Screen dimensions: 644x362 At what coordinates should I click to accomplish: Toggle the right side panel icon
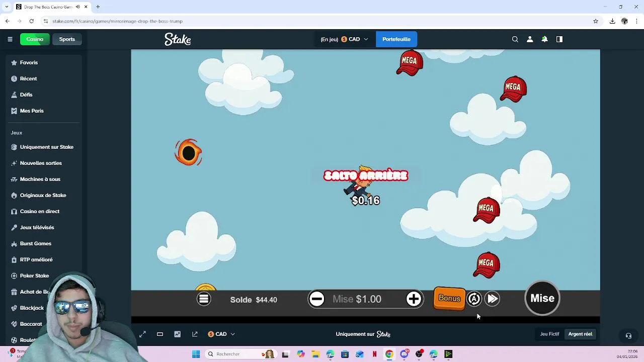click(x=559, y=39)
